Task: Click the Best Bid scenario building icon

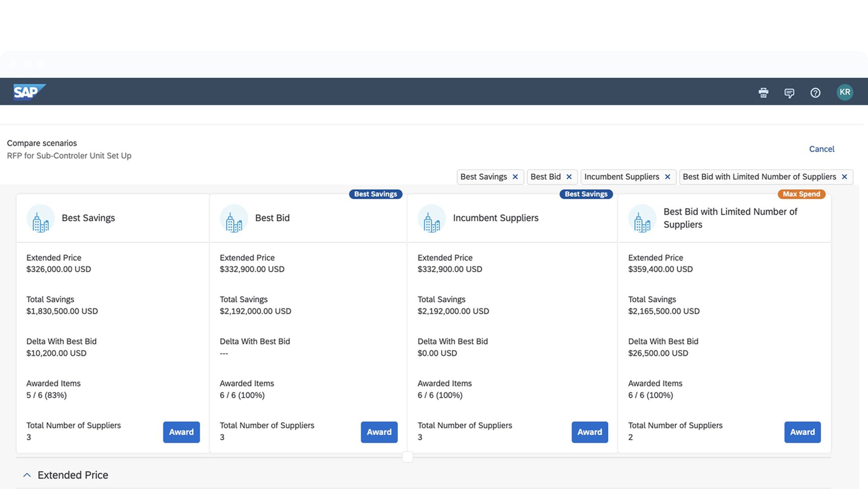Action: tap(234, 219)
